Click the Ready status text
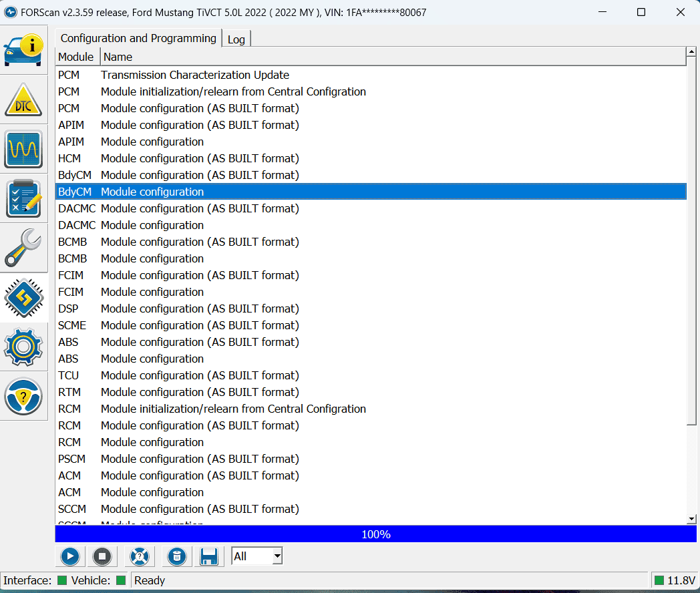This screenshot has height=593, width=700. (x=150, y=580)
